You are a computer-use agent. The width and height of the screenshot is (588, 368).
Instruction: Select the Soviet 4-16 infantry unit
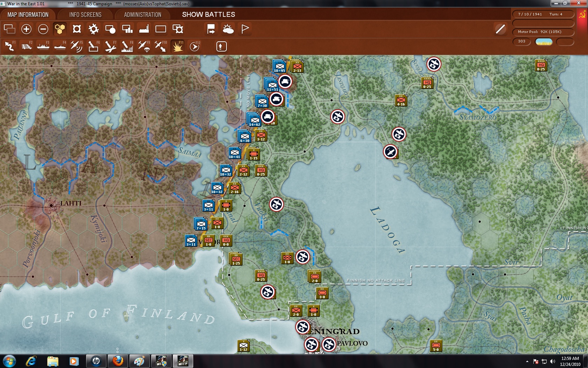coord(401,101)
